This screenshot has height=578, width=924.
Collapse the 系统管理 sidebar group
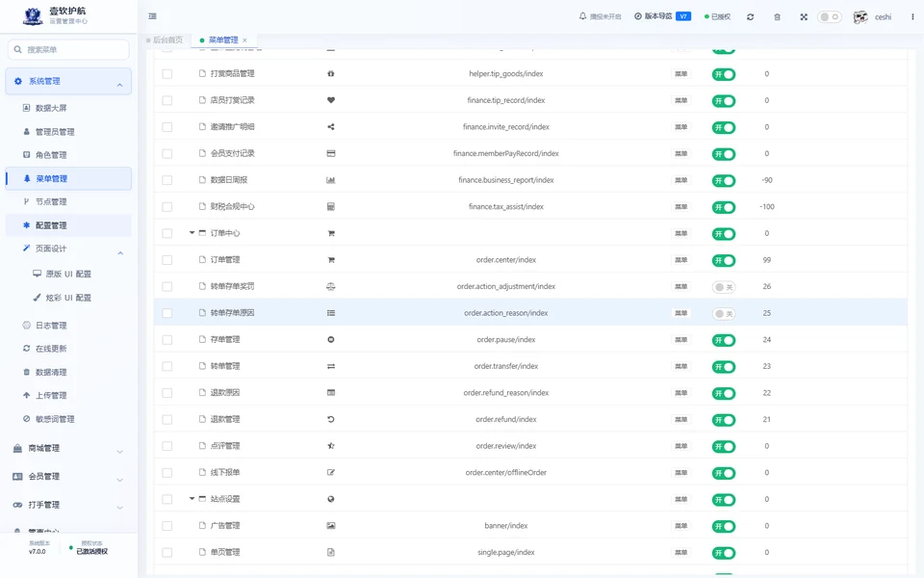coord(68,81)
